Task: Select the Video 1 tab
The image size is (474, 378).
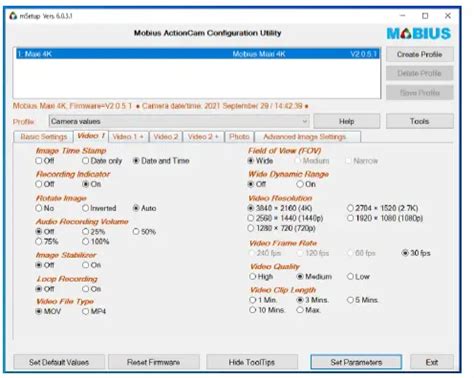Action: click(91, 136)
